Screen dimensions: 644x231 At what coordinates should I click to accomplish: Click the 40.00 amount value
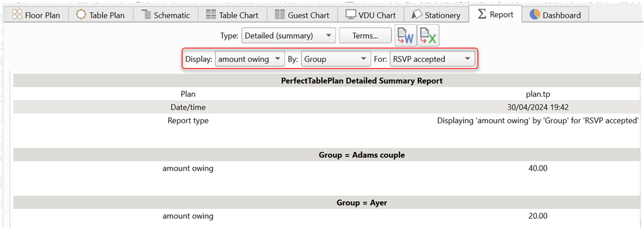point(538,168)
